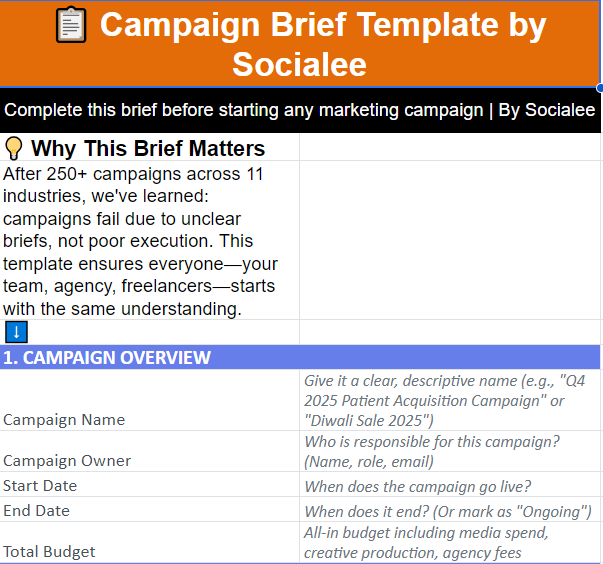The image size is (603, 564).
Task: Click the clipboard icon in the title
Action: coord(71,25)
